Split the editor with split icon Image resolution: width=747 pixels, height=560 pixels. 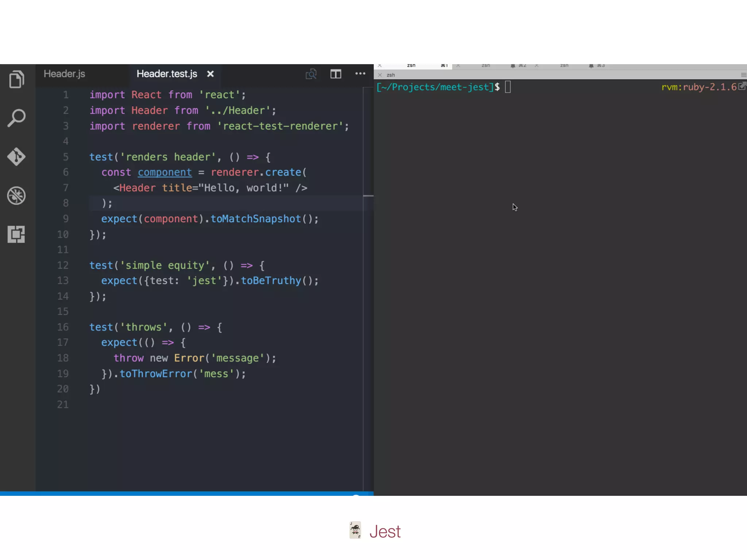coord(336,74)
